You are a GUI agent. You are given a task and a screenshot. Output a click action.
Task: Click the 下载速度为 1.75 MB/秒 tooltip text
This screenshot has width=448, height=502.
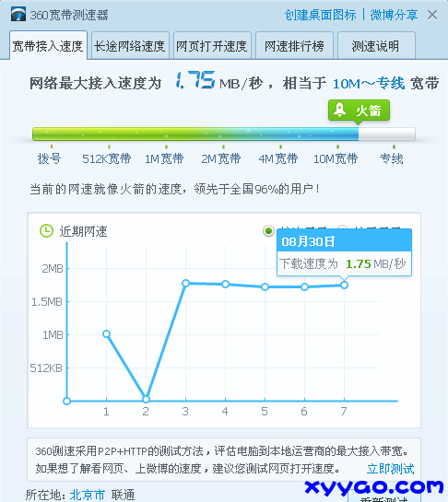(342, 264)
